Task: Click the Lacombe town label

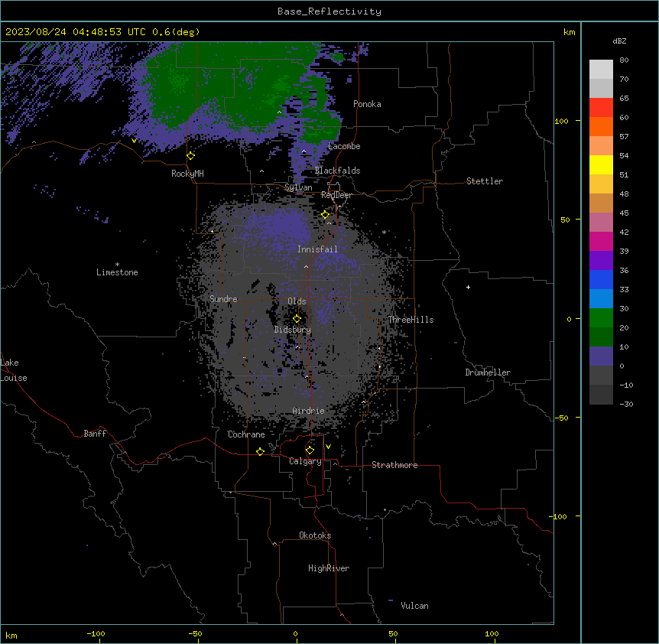Action: [344, 146]
